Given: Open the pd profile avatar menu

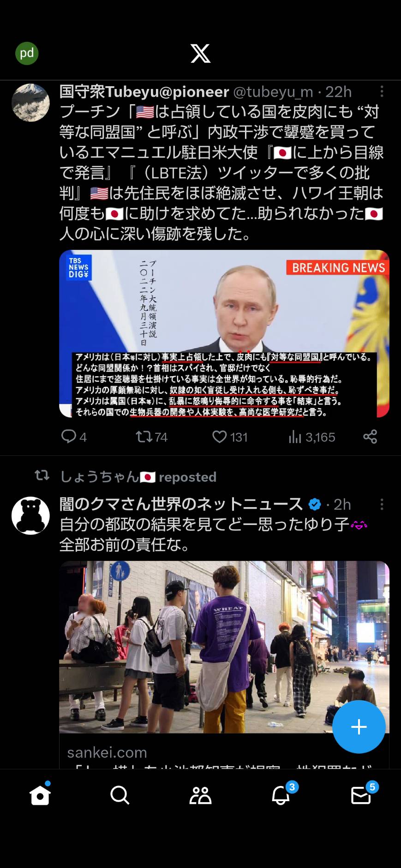Looking at the screenshot, I should pyautogui.click(x=27, y=53).
